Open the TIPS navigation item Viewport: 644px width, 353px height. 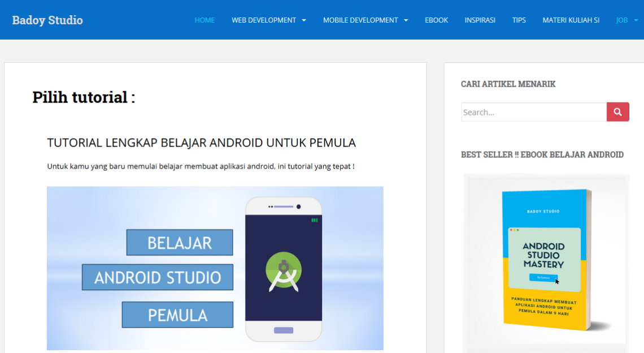[x=519, y=20]
